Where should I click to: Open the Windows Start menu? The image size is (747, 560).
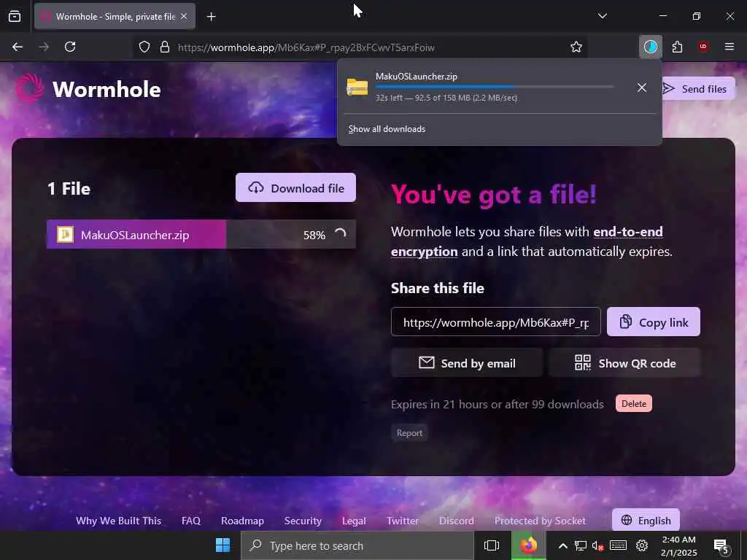222,545
